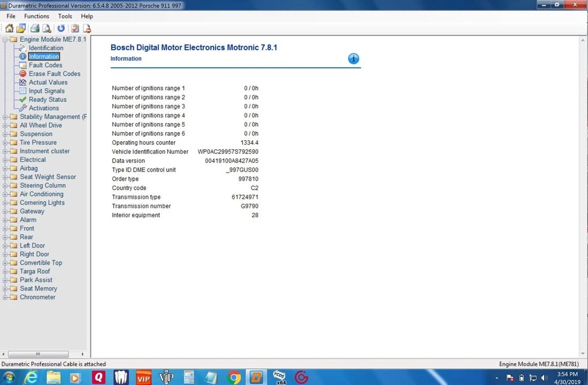The image size is (588, 385).
Task: Select the Electrical module label
Action: coord(33,159)
